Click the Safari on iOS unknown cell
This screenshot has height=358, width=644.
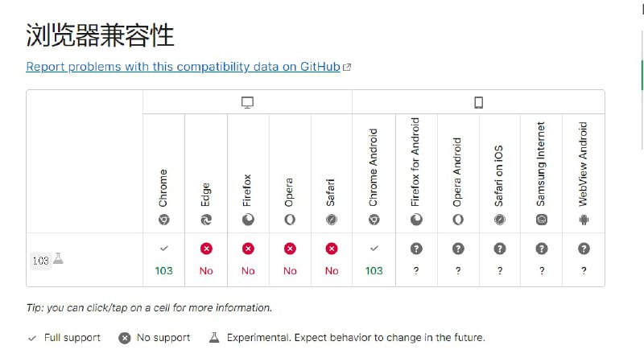500,260
